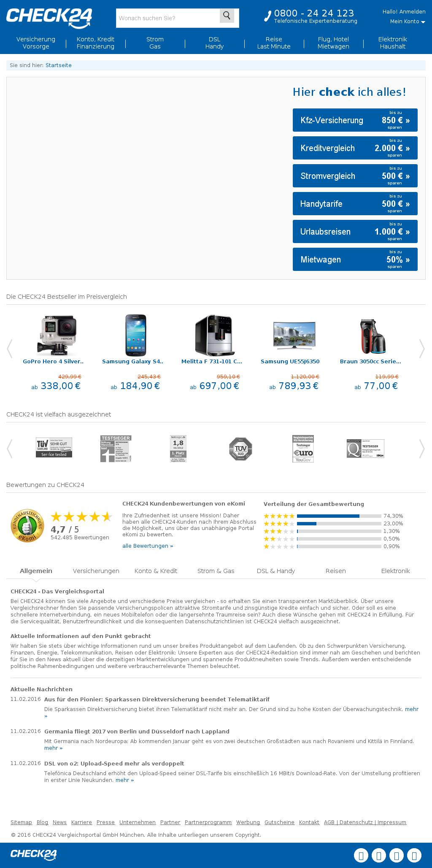Switch to the Versicherungen tab

click(x=96, y=571)
